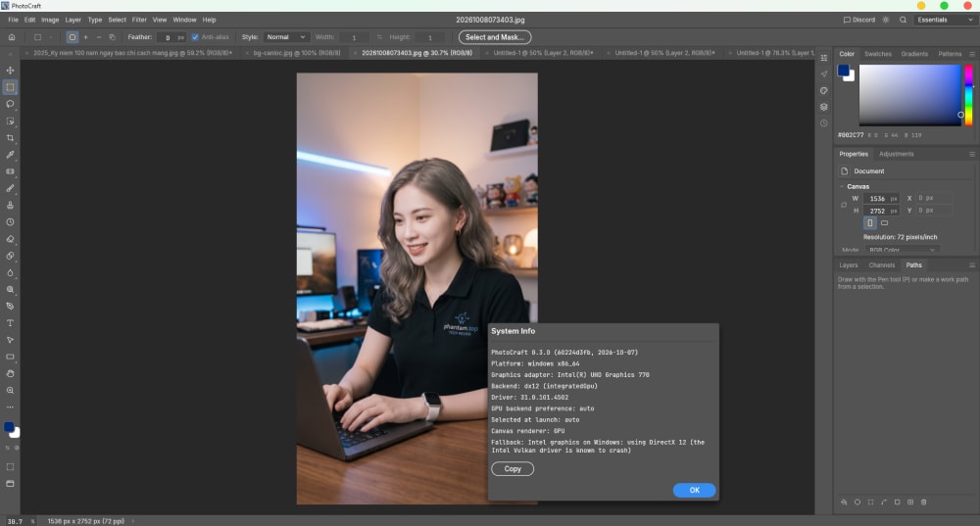This screenshot has height=526, width=980.
Task: Collapse the Canvas section
Action: pos(842,187)
